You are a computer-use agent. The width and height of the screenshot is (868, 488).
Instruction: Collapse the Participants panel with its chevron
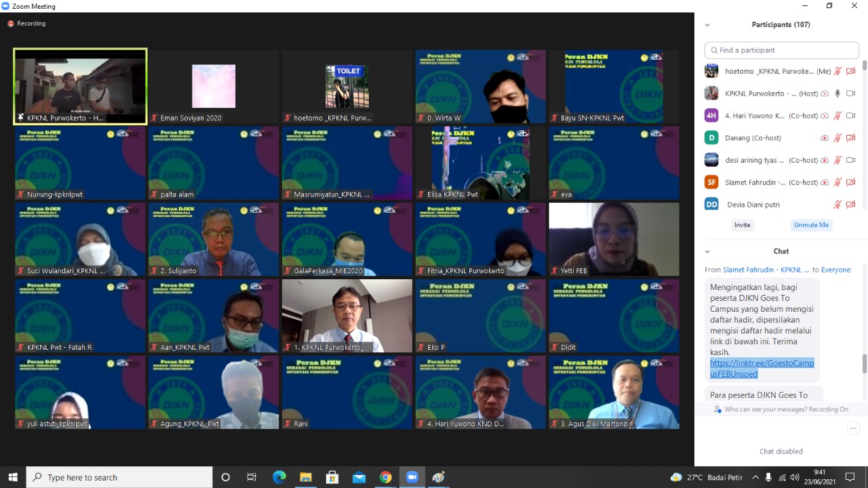click(x=707, y=25)
